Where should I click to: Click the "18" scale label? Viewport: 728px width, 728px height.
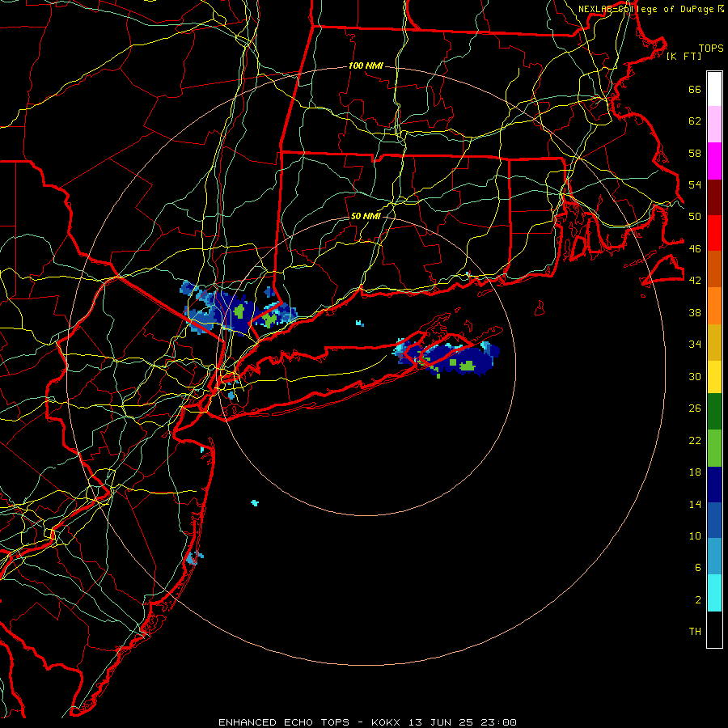695,472
